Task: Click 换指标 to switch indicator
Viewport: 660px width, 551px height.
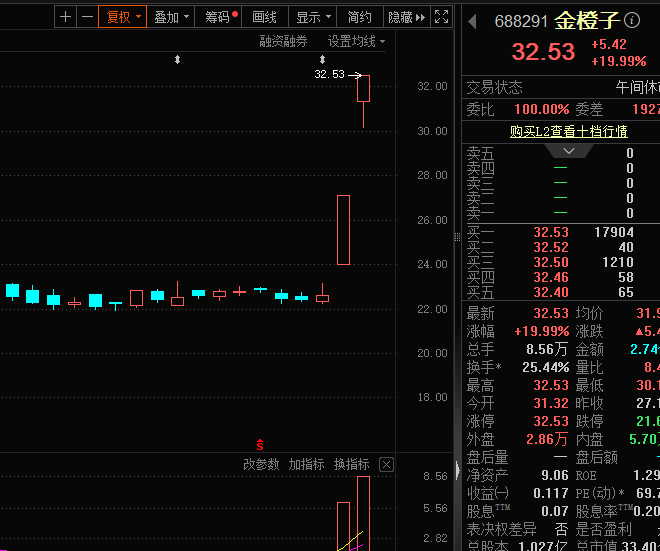Action: pyautogui.click(x=351, y=464)
